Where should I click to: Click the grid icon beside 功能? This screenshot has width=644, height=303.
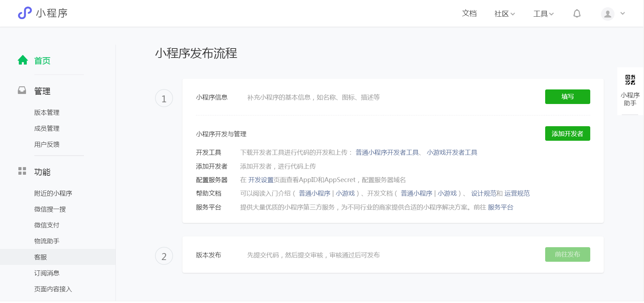(22, 171)
